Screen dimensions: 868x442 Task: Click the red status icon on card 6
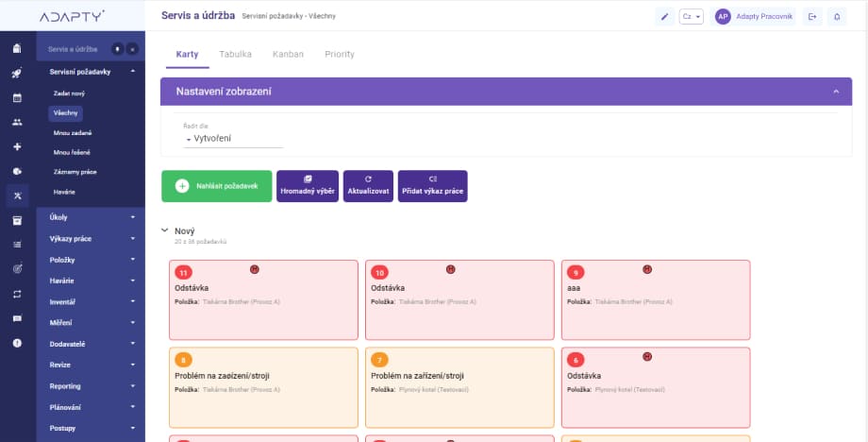[646, 357]
